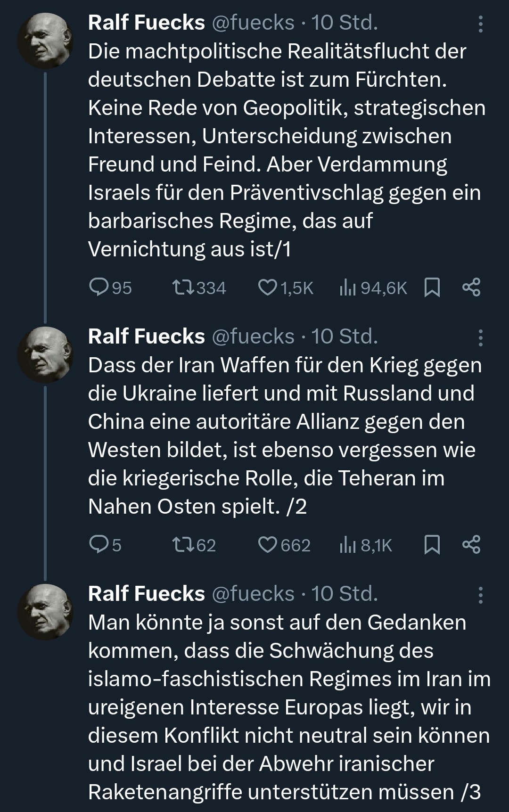509x812 pixels.
Task: Retweet the first tweet with 334 reposts
Action: (x=181, y=287)
